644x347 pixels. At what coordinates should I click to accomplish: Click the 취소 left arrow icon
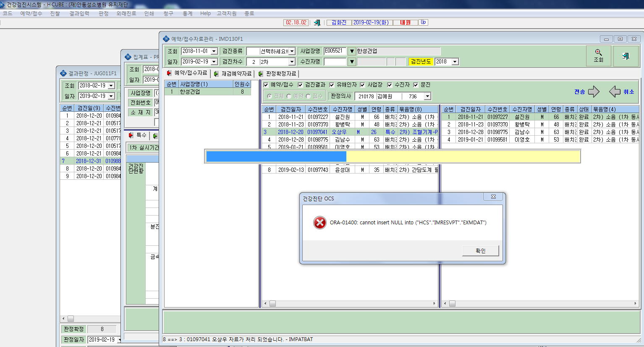(x=615, y=92)
